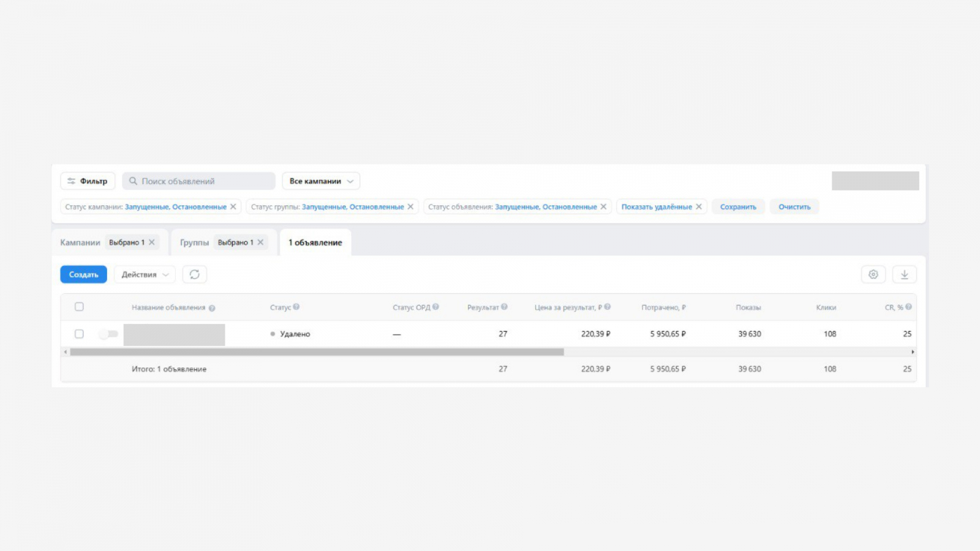Expand the Все кампании dropdown
Viewport: 980px width, 551px height.
pos(321,181)
